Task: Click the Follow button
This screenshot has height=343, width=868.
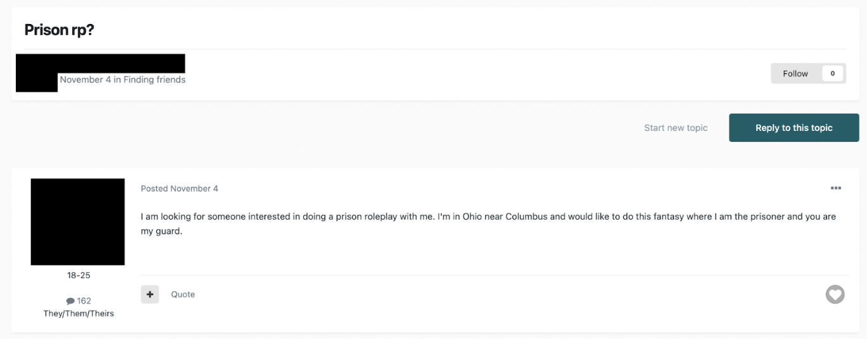Action: pos(795,73)
